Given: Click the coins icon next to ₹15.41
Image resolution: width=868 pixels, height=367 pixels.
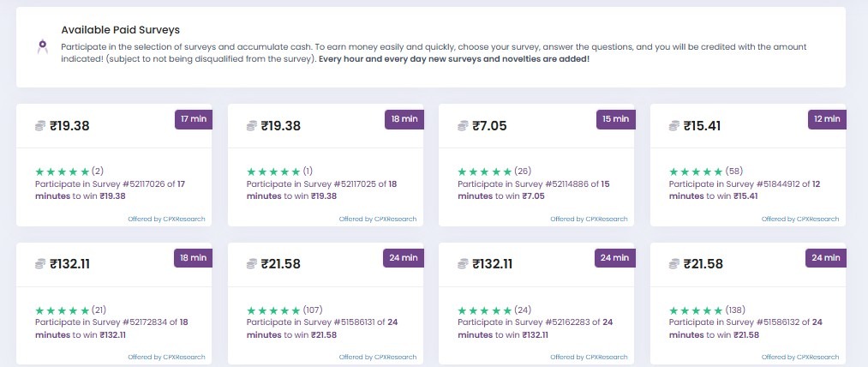Looking at the screenshot, I should [673, 126].
